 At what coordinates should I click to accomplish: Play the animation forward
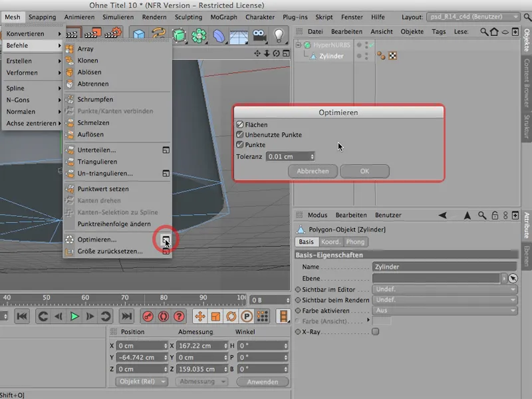click(x=74, y=317)
